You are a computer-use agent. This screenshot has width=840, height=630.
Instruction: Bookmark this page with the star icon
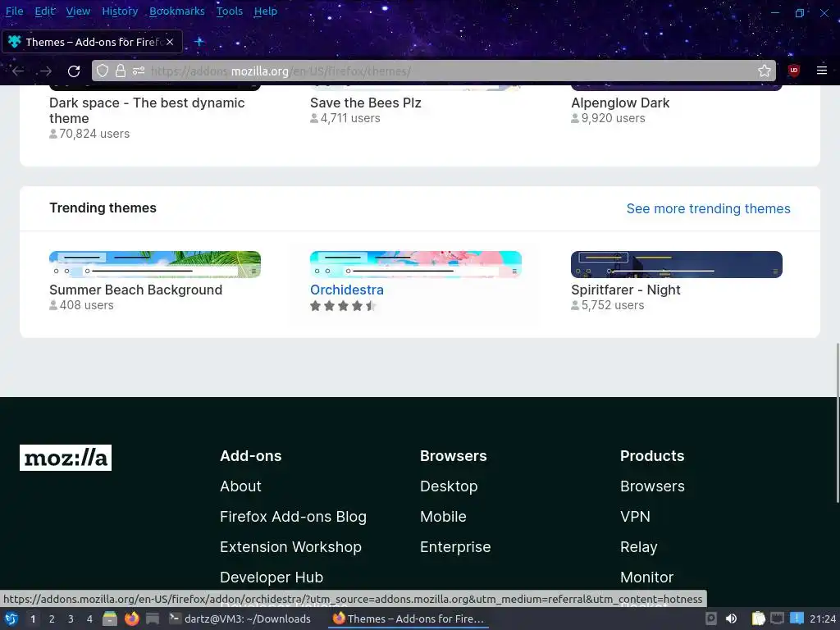(765, 71)
